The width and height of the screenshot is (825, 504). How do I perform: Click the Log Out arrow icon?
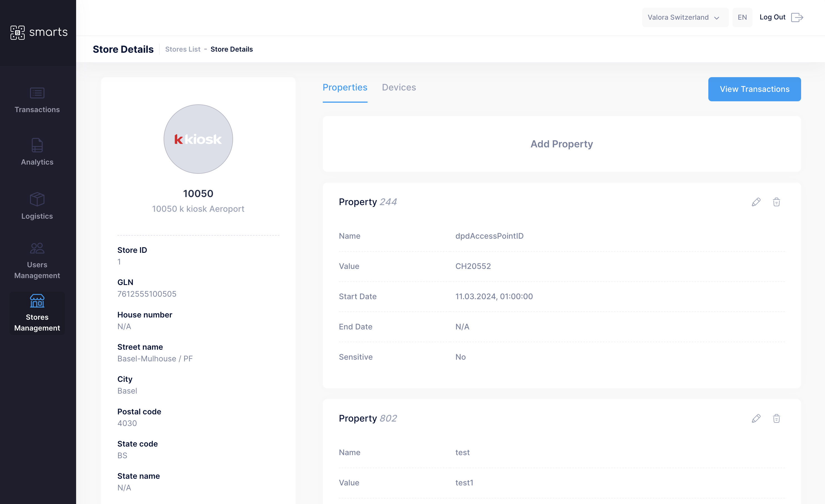click(797, 17)
